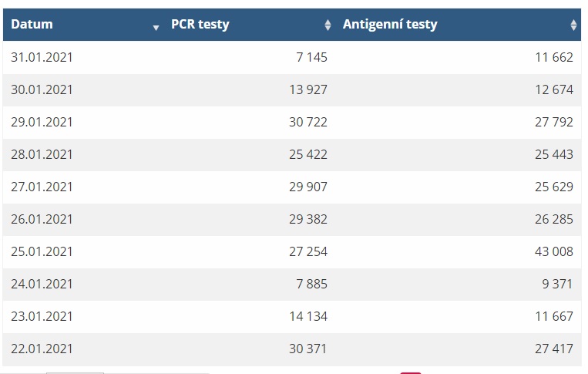Viewport: 588px width, 374px height.
Task: Select the 31.01.2021 date cell
Action: (42, 57)
